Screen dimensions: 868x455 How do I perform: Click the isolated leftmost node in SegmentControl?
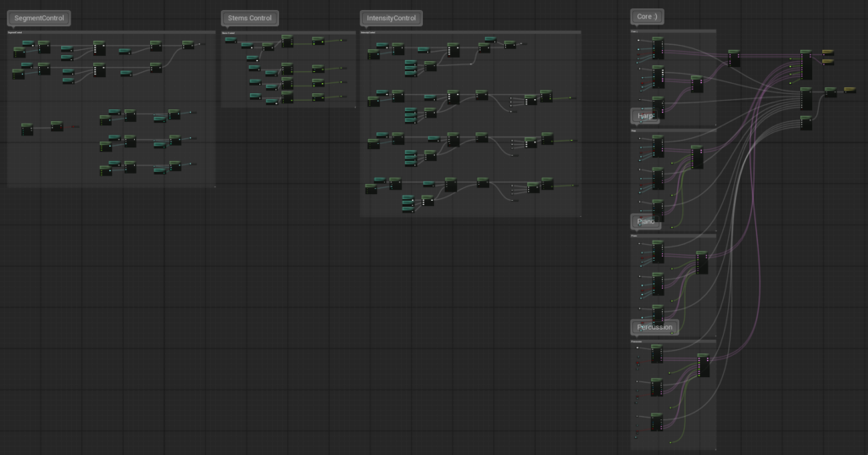pyautogui.click(x=27, y=128)
